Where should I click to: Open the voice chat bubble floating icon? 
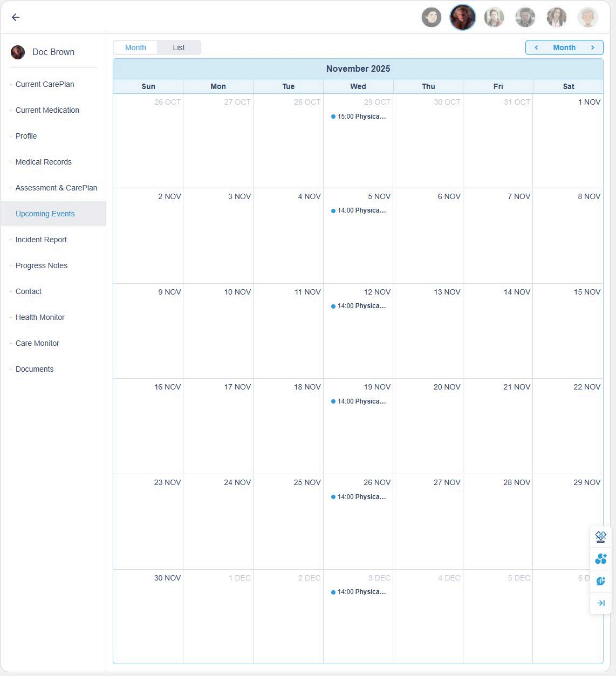click(600, 581)
